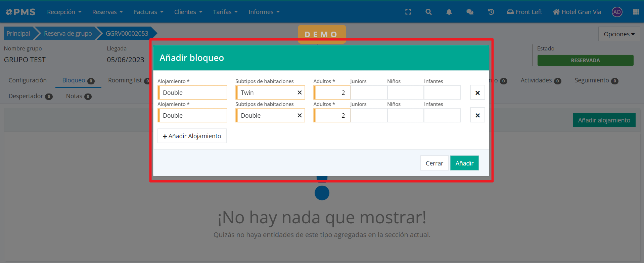Open the Opciones dropdown

pos(619,34)
